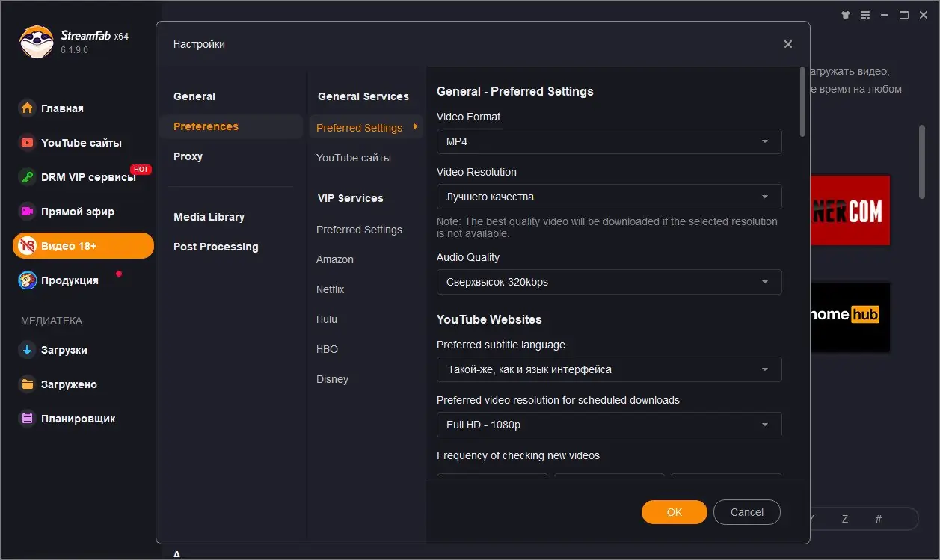Switch to the Proxy settings tab
This screenshot has height=560, width=940.
click(x=188, y=156)
